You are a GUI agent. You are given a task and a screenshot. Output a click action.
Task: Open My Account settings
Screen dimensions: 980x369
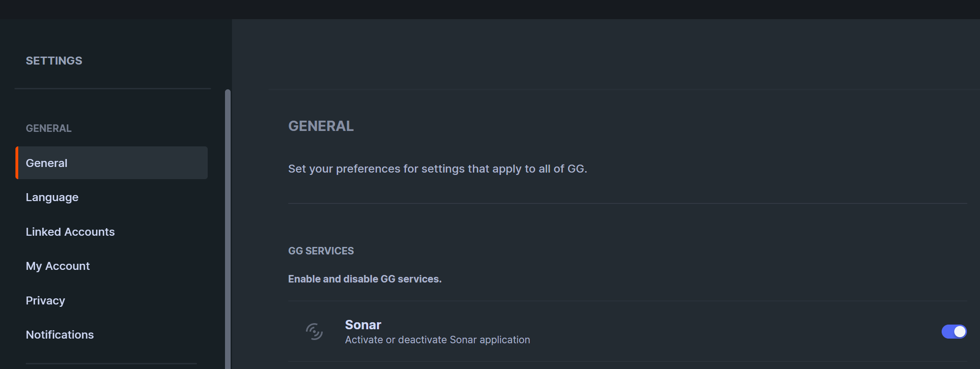pos(58,266)
